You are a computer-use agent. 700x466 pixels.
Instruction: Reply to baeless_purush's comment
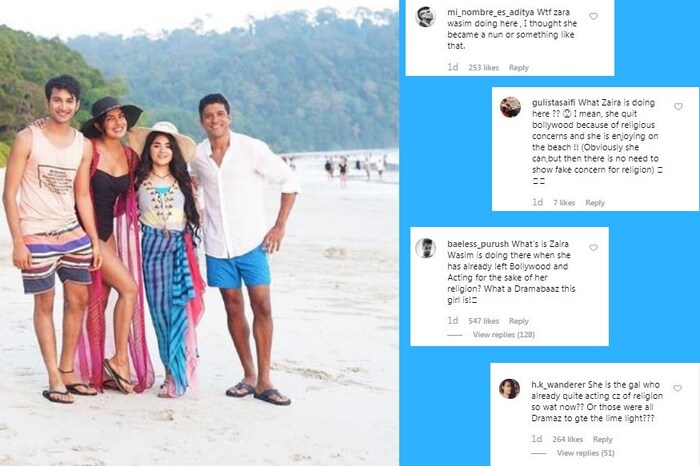[518, 321]
